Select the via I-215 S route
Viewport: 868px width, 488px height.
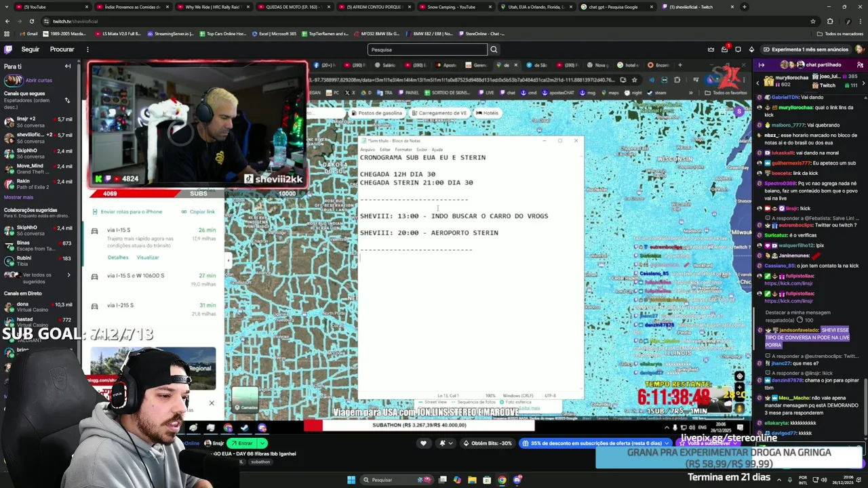point(155,309)
